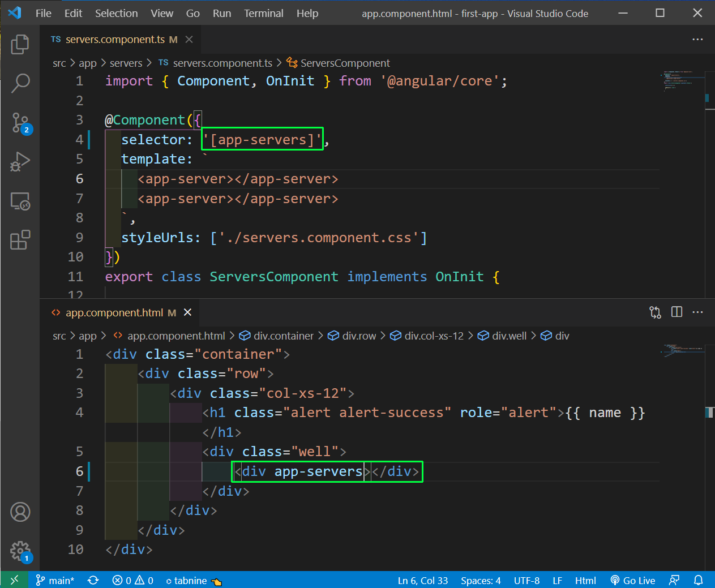Screen dimensions: 715x588
Task: Click line number 6 in lower editor
Action: click(x=80, y=471)
